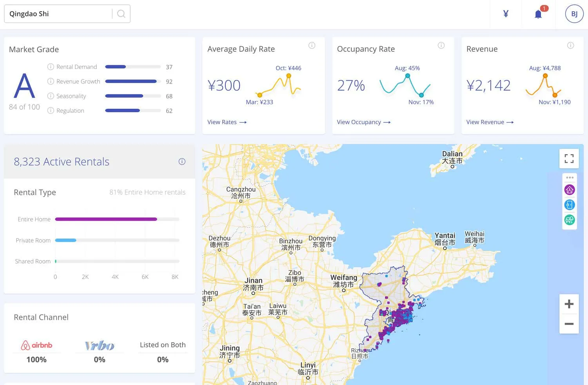Click the 81% Entire Home rentals text
Screen dimensions: 588x385
click(147, 192)
